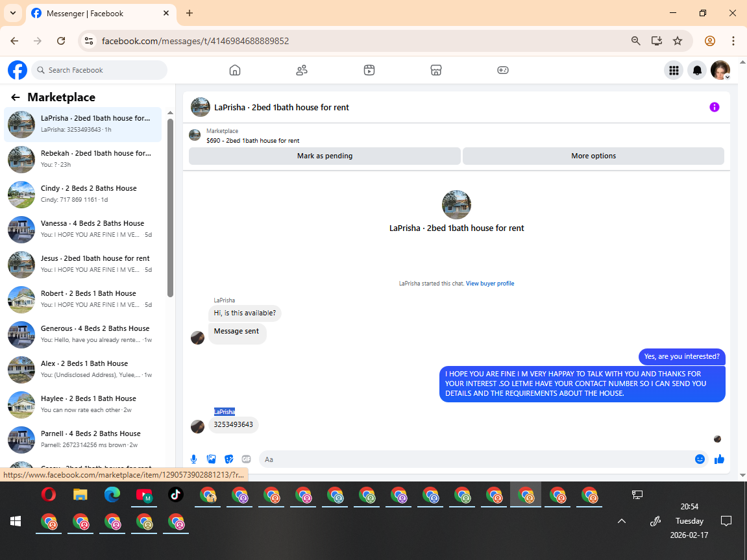Image resolution: width=747 pixels, height=560 pixels.
Task: Open the Chrome profile icon
Action: 710,41
